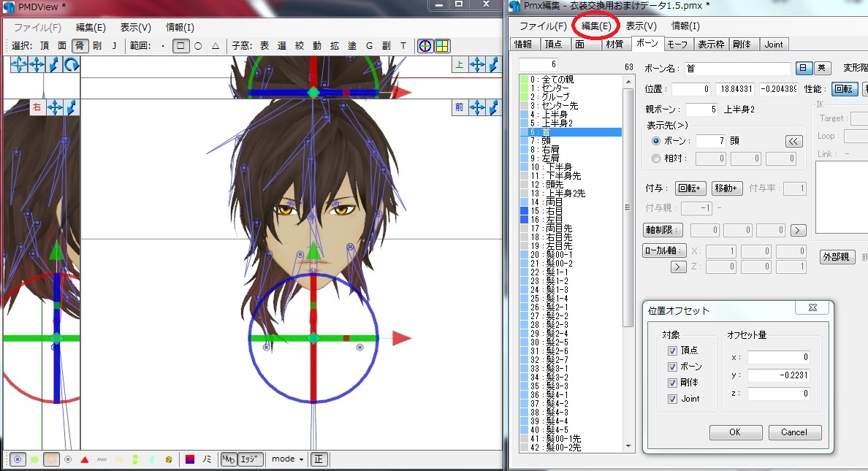Click the gray concentric circle icon in bottom toolbar
Image resolution: width=868 pixels, height=471 pixels.
tap(68, 459)
